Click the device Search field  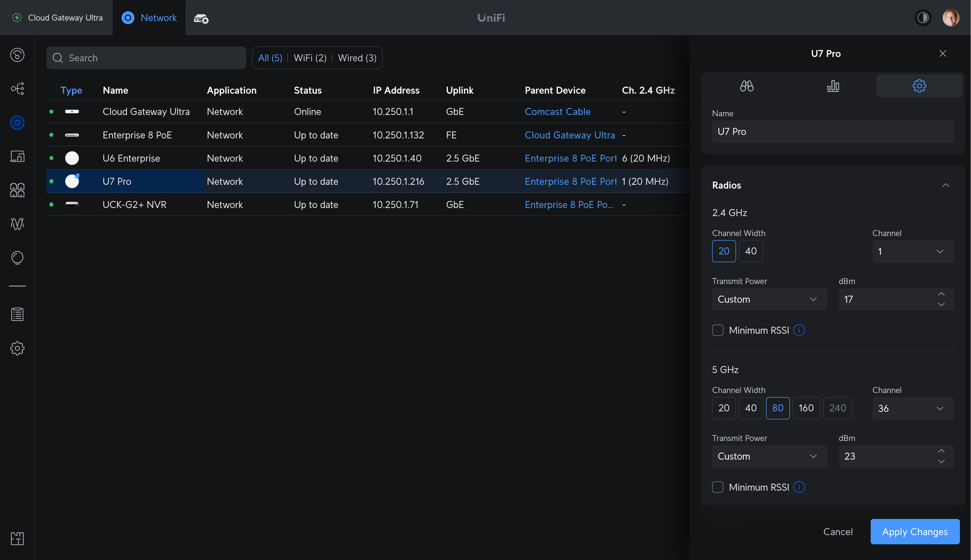pos(146,58)
